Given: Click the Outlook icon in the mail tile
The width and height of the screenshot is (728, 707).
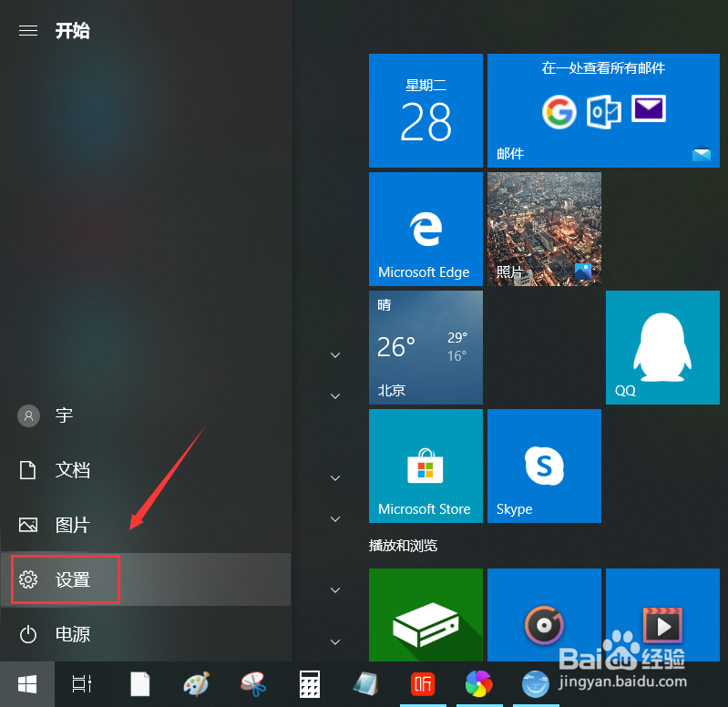Looking at the screenshot, I should [x=603, y=112].
